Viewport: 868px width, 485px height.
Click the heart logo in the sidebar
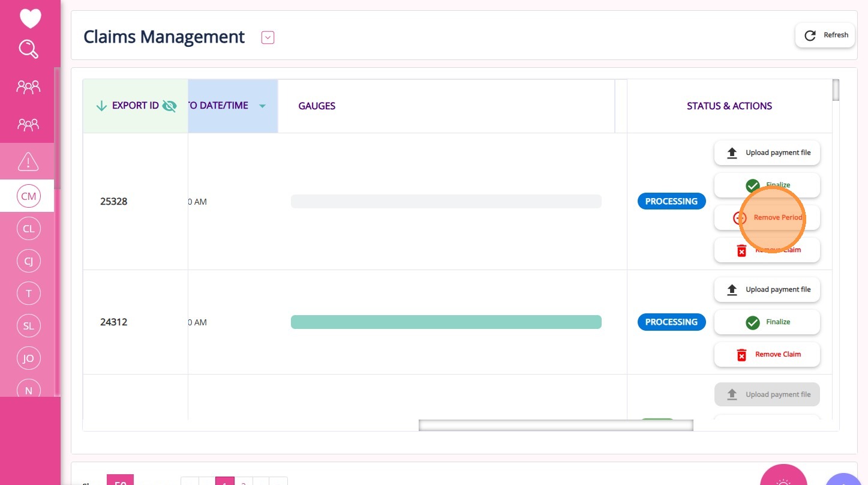[30, 19]
